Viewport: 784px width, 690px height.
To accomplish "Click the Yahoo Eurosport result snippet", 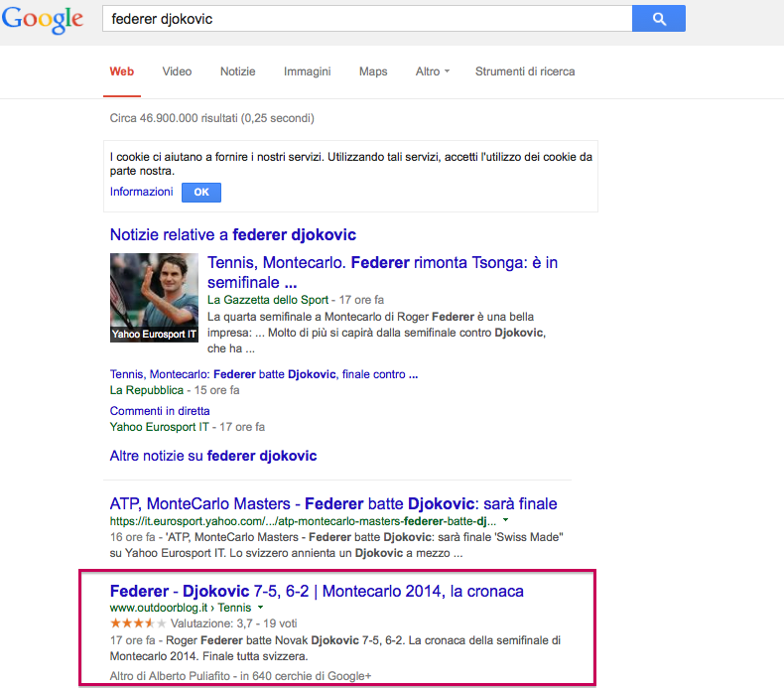I will (336, 545).
